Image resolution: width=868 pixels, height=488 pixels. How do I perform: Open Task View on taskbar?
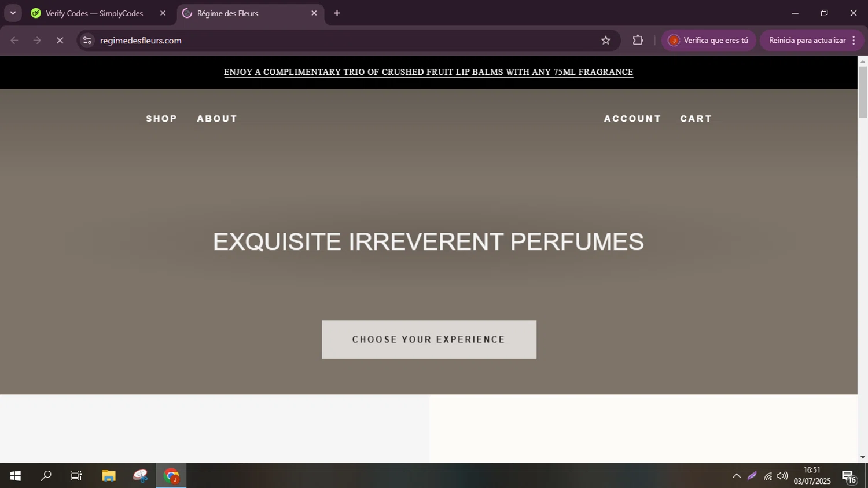76,476
